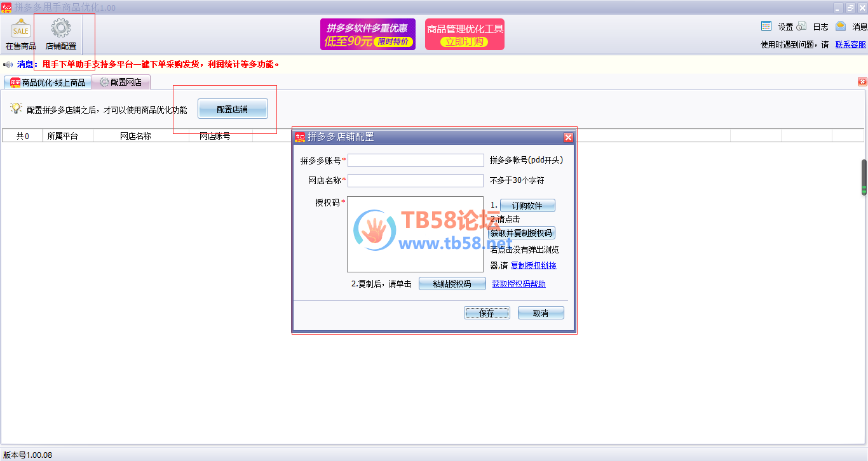Restore the main application window
This screenshot has height=461, width=868.
[x=850, y=8]
